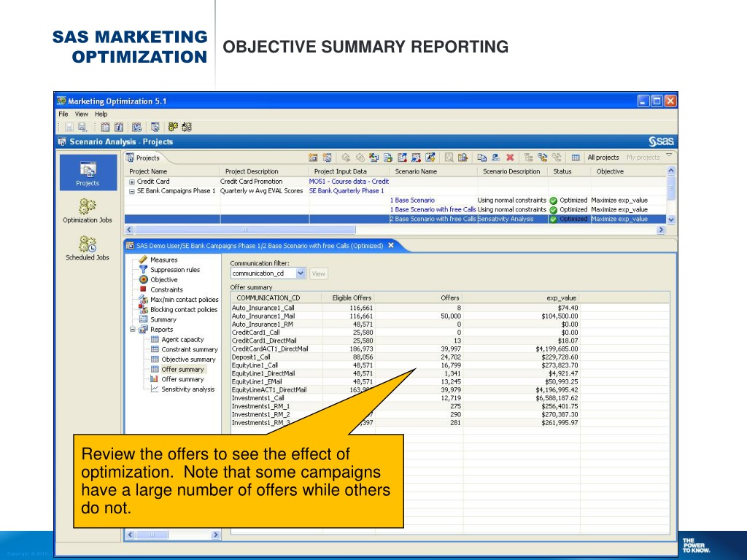Collapse the Reports tree node
This screenshot has width=747, height=560.
tap(133, 330)
